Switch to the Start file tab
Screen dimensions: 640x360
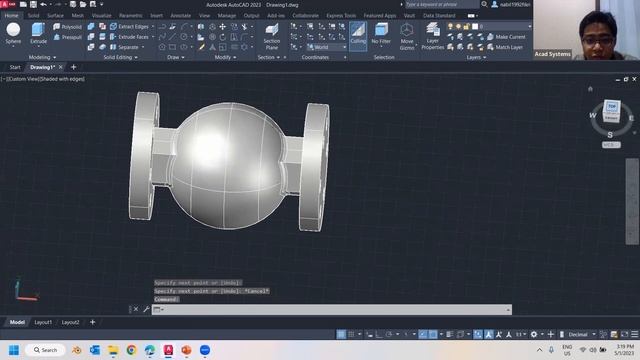(x=15, y=67)
